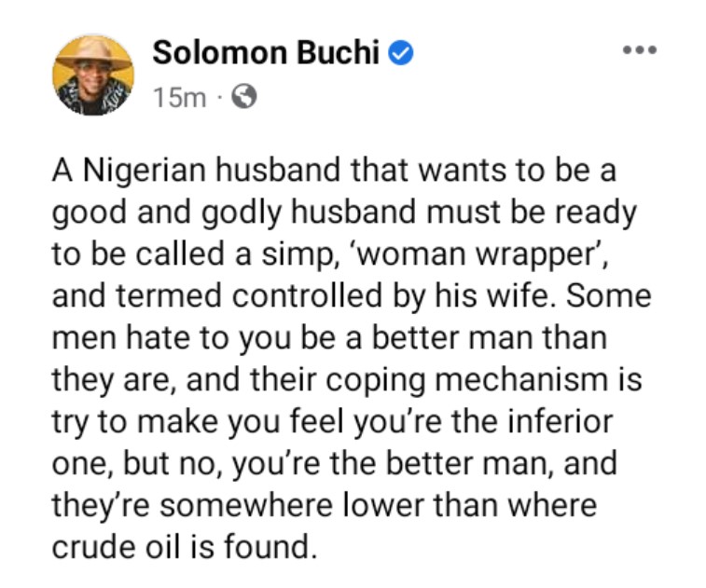The height and width of the screenshot is (588, 706).
Task: Click the words "make you feel"
Action: click(225, 421)
